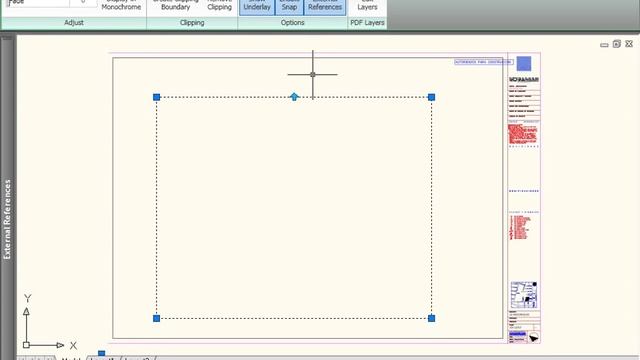This screenshot has width=640, height=360.
Task: Click the UCS icon origin square
Action: (x=26, y=345)
